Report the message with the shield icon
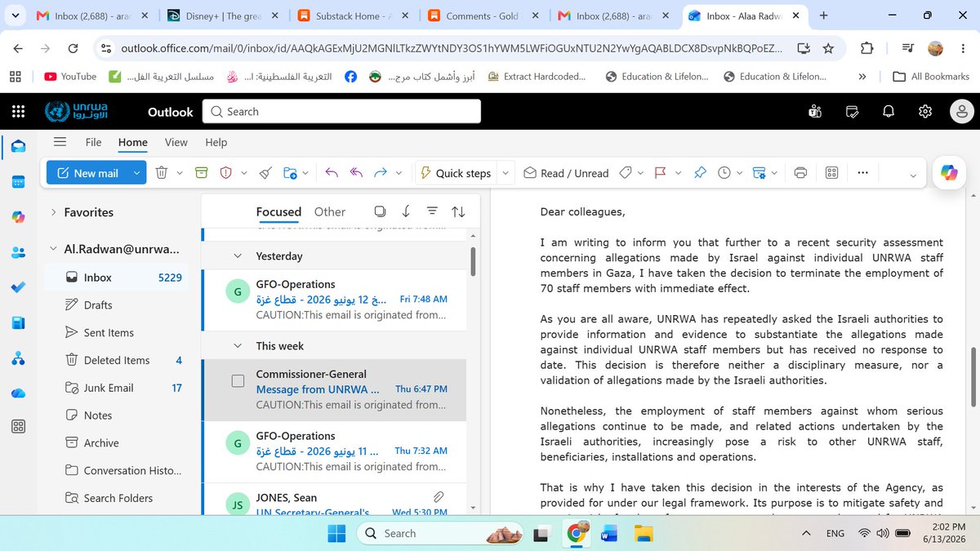980x551 pixels. pos(226,173)
